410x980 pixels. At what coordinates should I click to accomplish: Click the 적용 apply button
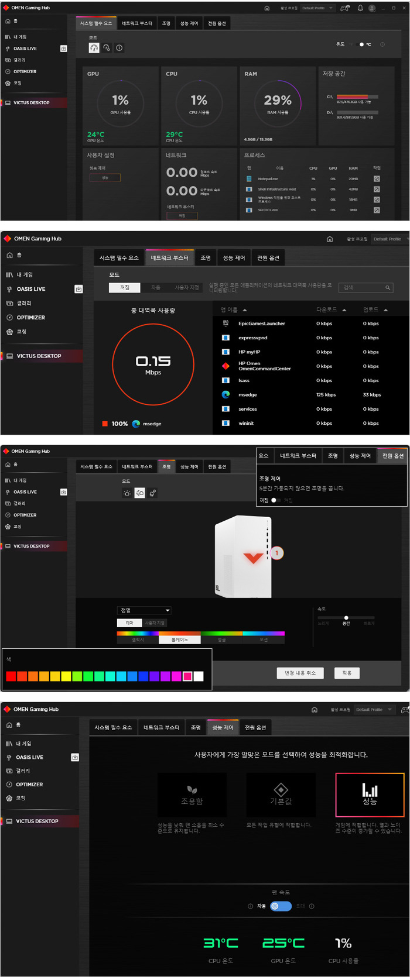[x=347, y=673]
